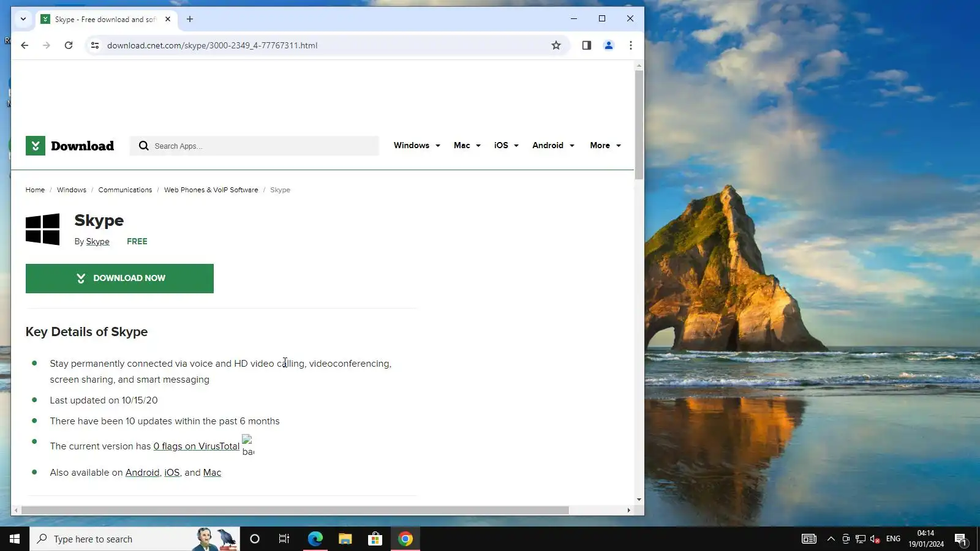Close the Skype download tab
This screenshot has width=980, height=551.
(168, 19)
